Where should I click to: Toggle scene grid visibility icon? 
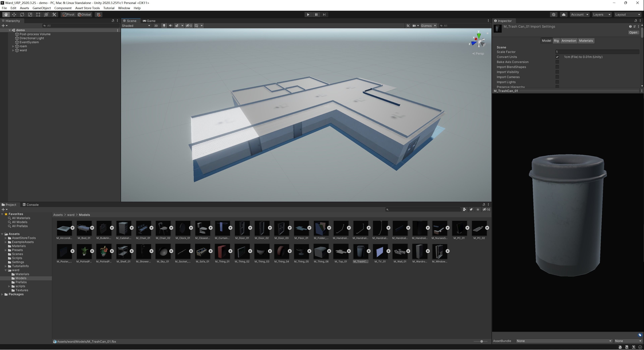click(196, 25)
